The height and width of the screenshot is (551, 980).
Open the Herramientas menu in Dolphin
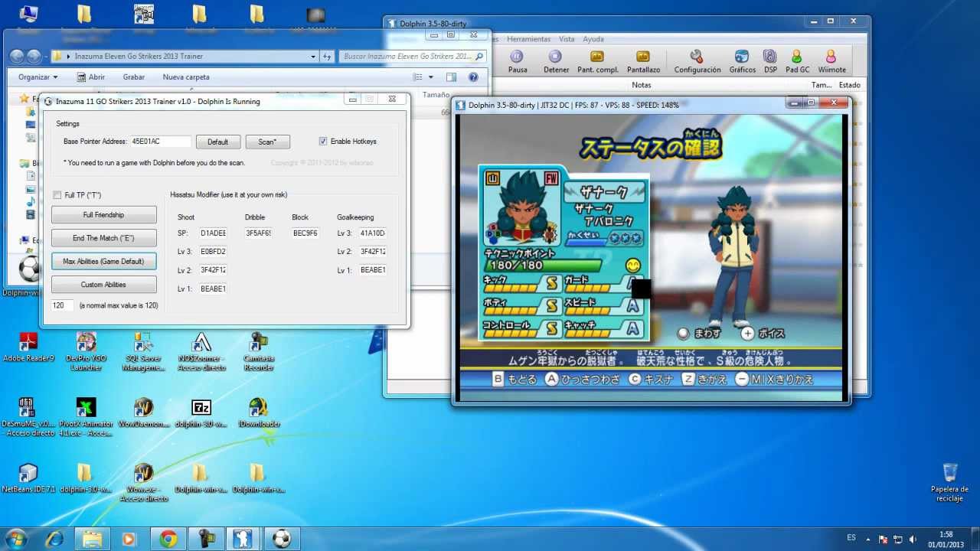click(x=528, y=39)
